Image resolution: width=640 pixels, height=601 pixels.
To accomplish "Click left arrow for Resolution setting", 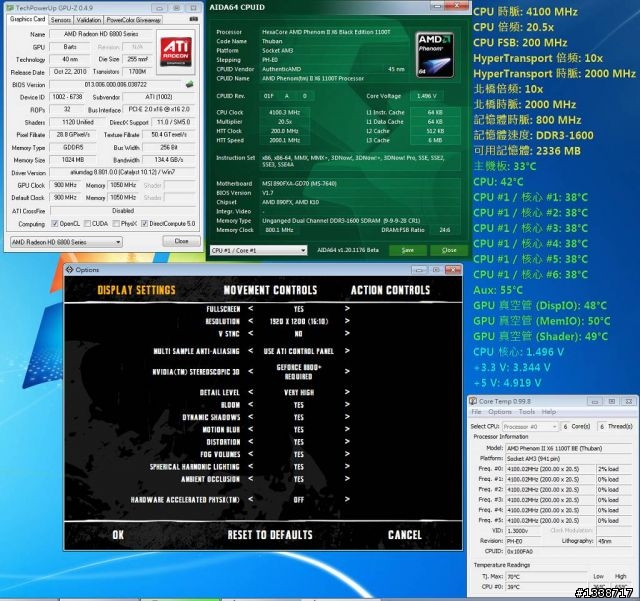I will point(251,321).
